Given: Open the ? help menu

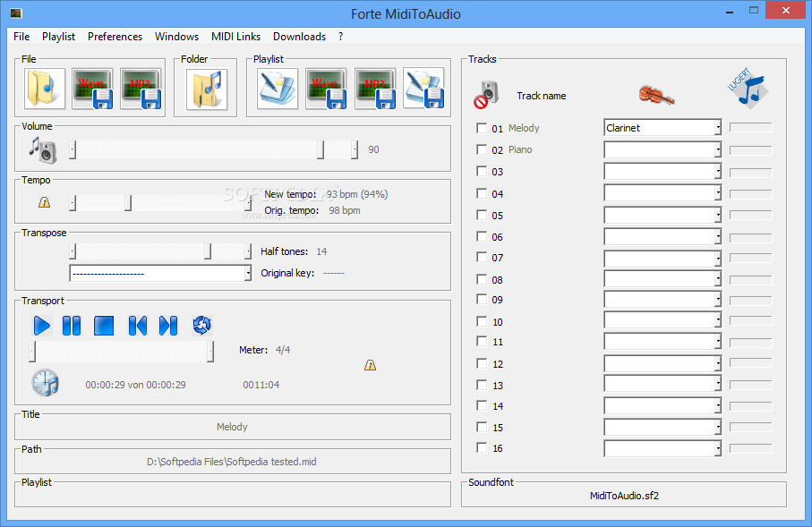Looking at the screenshot, I should [x=340, y=37].
